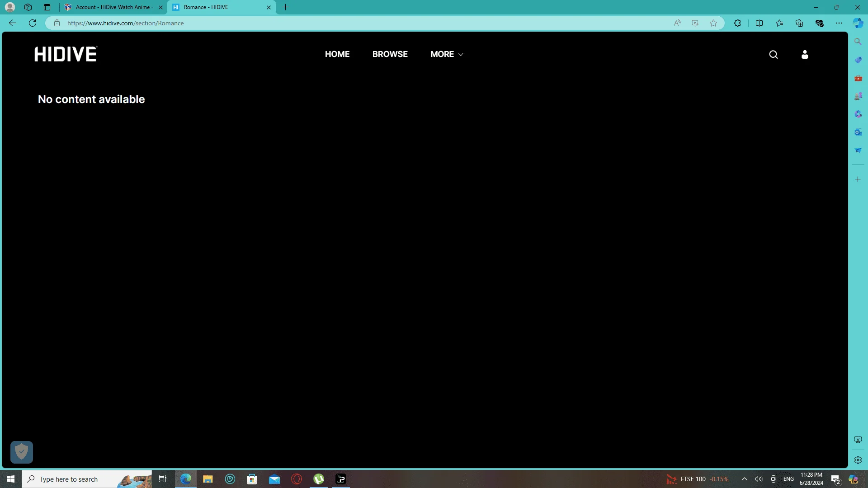Open the sidebar Shopping tag icon
Image resolution: width=868 pixels, height=488 pixels.
(x=858, y=60)
